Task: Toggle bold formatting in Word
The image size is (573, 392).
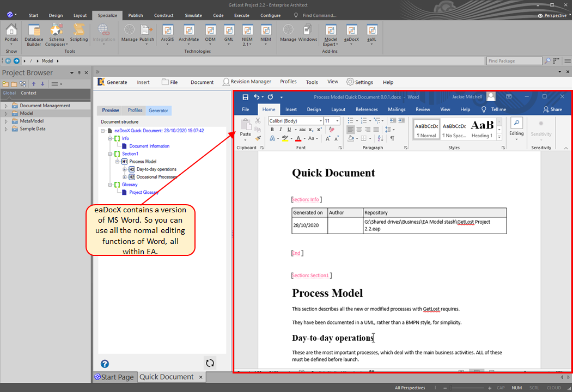Action: pyautogui.click(x=272, y=130)
